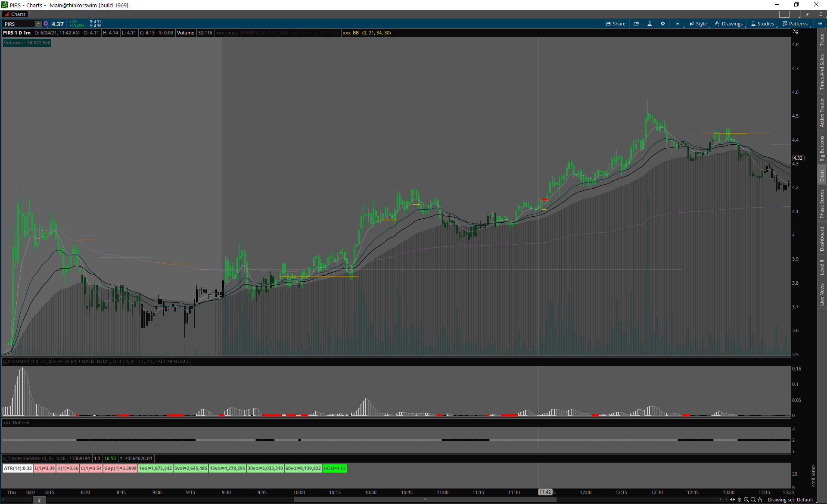Click the zoom out magnifier icon
Screen dimensions: 827x504
pos(753,500)
